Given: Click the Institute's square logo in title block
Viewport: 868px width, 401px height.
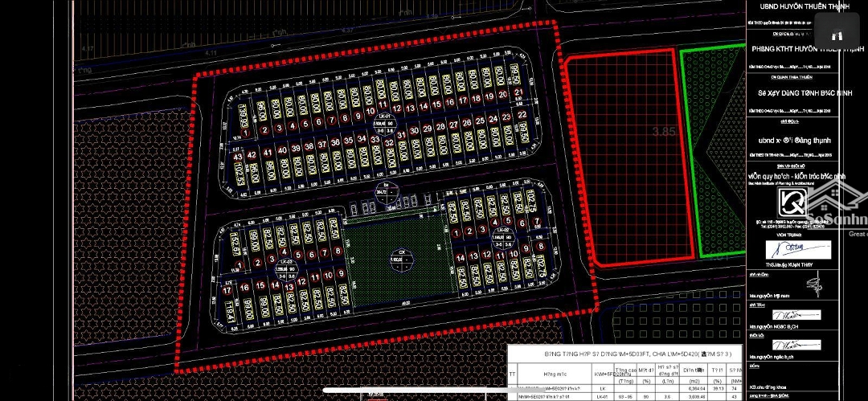Looking at the screenshot, I should pos(792,202).
